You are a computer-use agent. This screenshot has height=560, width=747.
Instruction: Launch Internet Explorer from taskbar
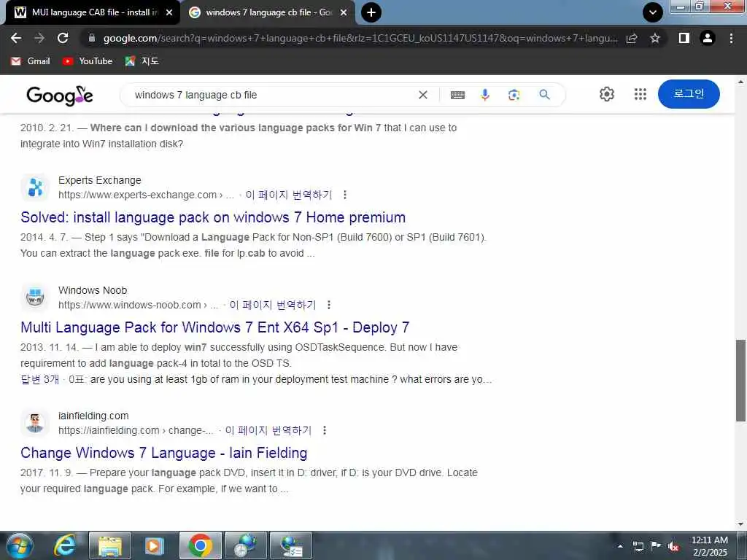click(65, 545)
